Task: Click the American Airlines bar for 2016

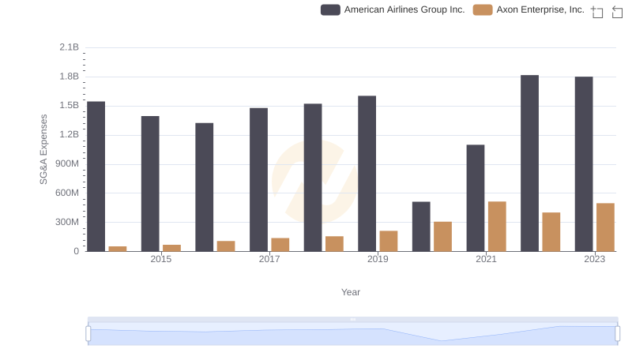Action: coord(205,187)
